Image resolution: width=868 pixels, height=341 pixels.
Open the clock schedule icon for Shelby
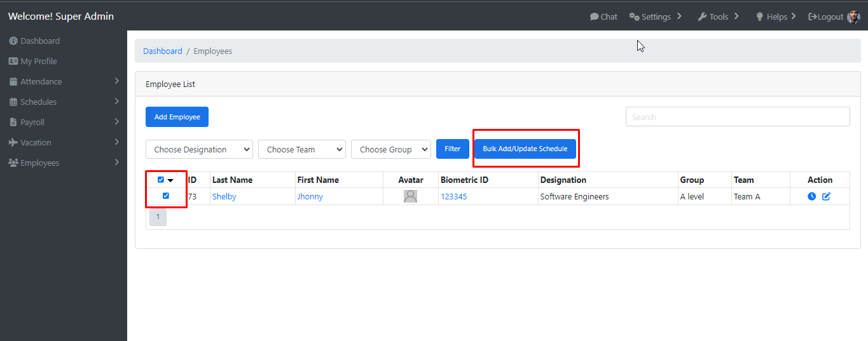812,196
